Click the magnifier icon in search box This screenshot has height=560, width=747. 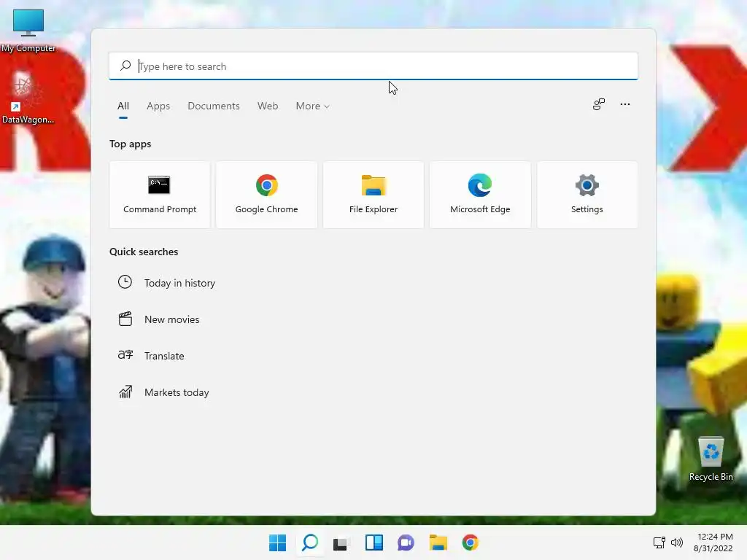coord(125,66)
